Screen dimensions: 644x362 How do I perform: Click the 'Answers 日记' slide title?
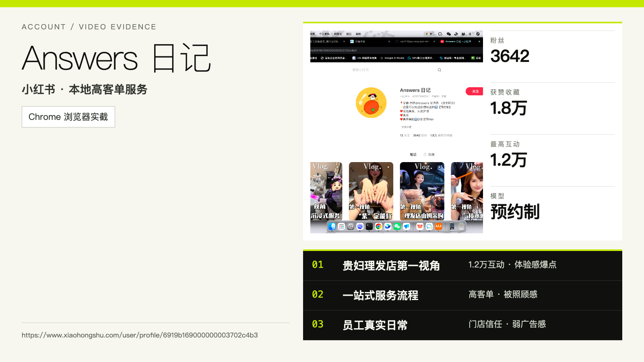pos(116,58)
